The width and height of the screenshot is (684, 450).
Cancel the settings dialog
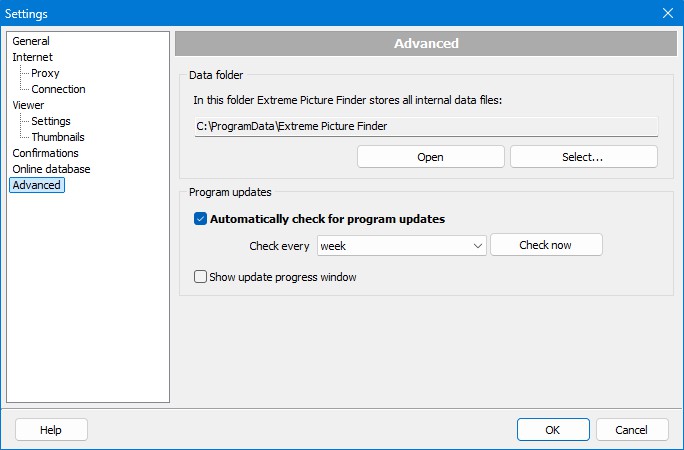[x=632, y=430]
